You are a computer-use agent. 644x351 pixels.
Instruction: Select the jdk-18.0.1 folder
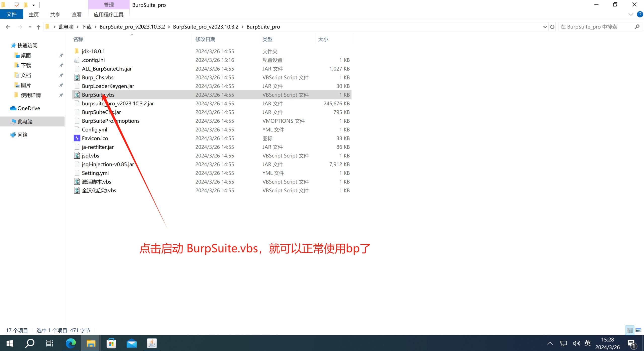coord(93,51)
